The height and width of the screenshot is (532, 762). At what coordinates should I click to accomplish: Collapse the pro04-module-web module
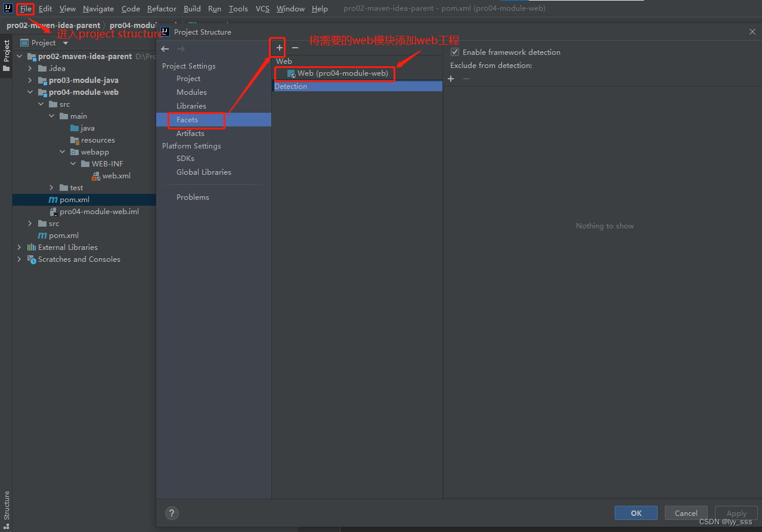click(30, 92)
